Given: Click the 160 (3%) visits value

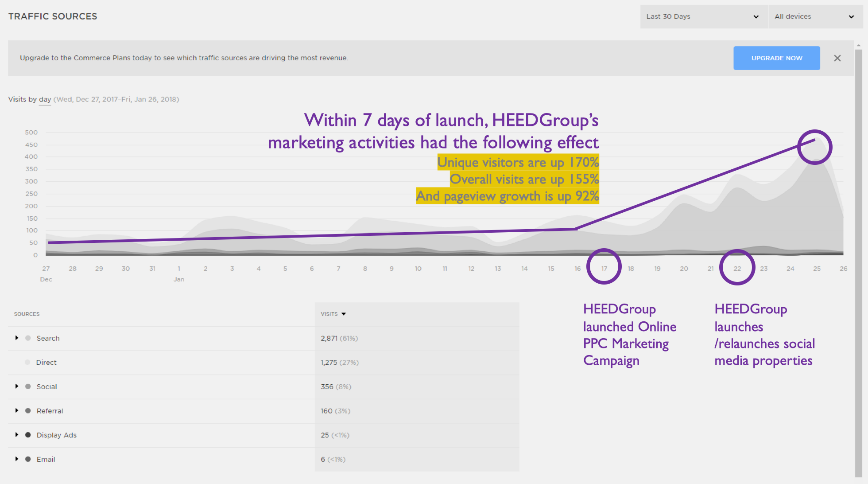Looking at the screenshot, I should coord(335,411).
